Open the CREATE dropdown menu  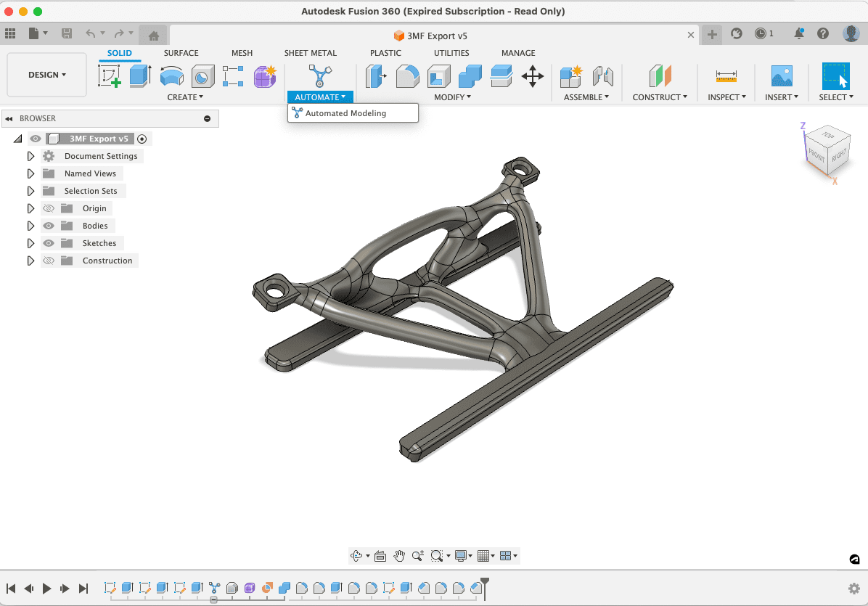(x=185, y=97)
